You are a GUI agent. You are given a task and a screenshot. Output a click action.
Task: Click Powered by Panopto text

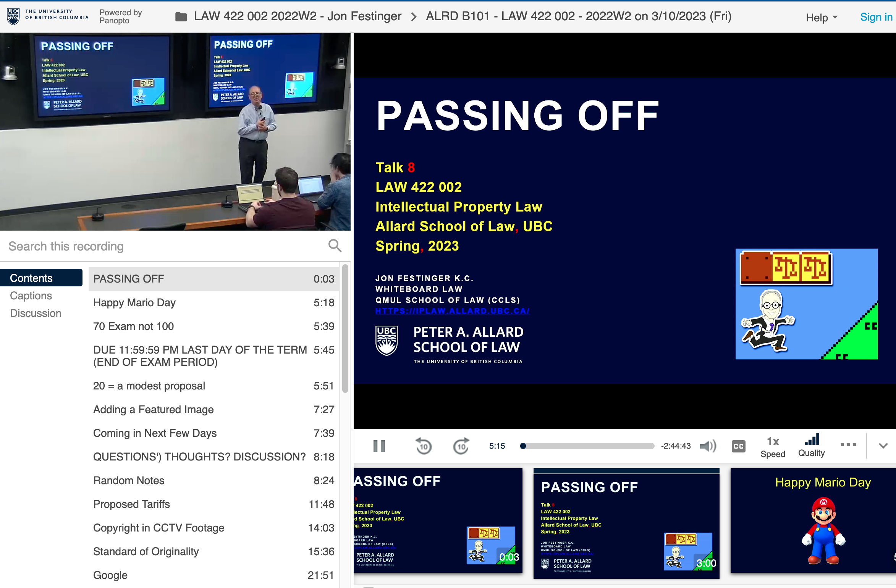[x=120, y=16]
